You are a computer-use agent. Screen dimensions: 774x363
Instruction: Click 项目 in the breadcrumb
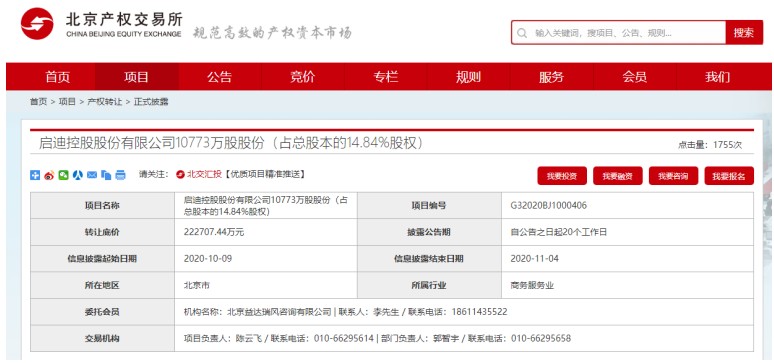(67, 102)
